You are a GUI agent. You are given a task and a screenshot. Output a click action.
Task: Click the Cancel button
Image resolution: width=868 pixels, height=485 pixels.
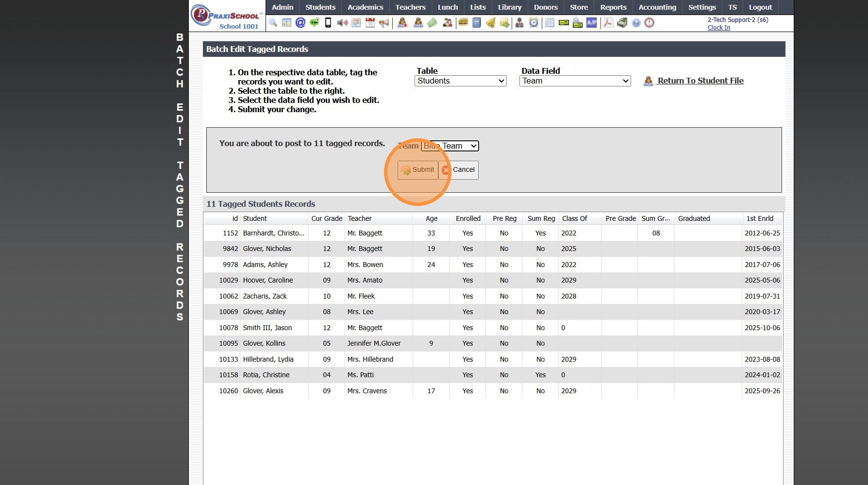pos(459,170)
